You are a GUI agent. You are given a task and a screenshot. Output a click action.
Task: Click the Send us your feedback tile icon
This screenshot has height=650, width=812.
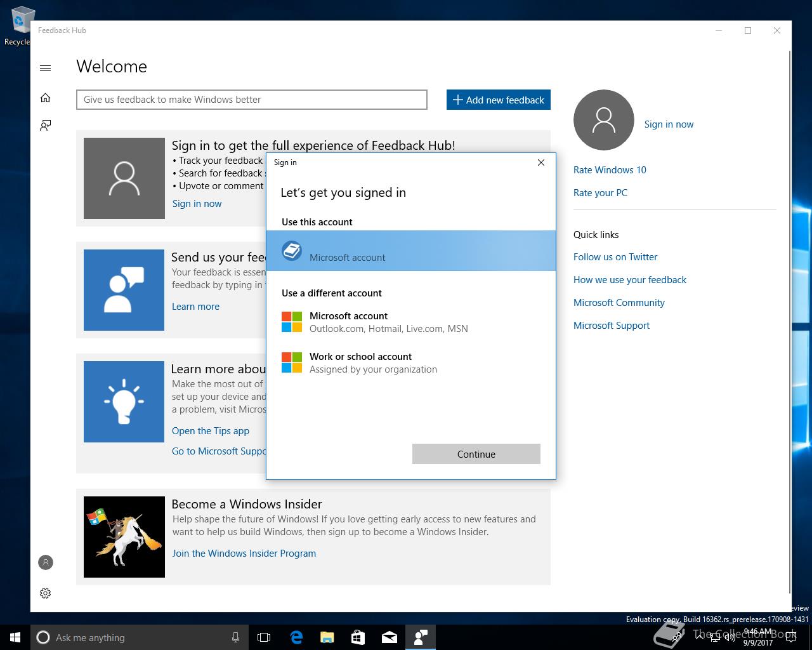124,290
